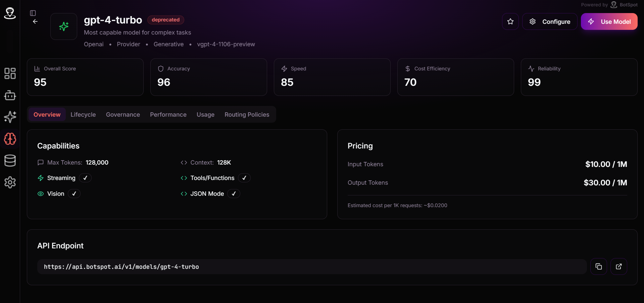Viewport: 644px width, 303px height.
Task: Open the Performance tab
Action: tap(168, 115)
